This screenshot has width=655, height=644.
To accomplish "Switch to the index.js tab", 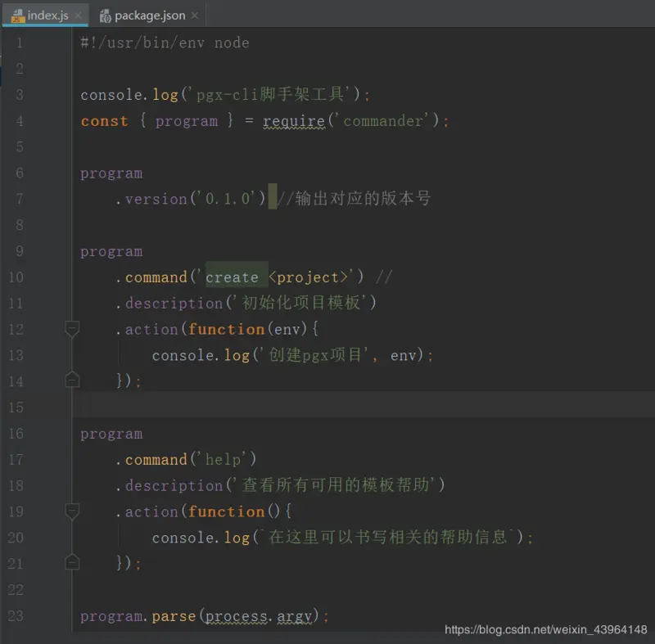I will pos(45,16).
